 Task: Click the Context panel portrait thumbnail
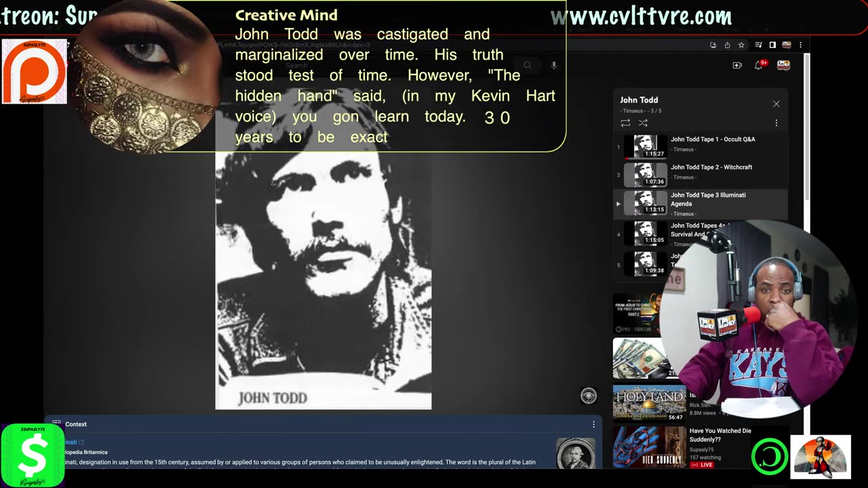pos(576,453)
